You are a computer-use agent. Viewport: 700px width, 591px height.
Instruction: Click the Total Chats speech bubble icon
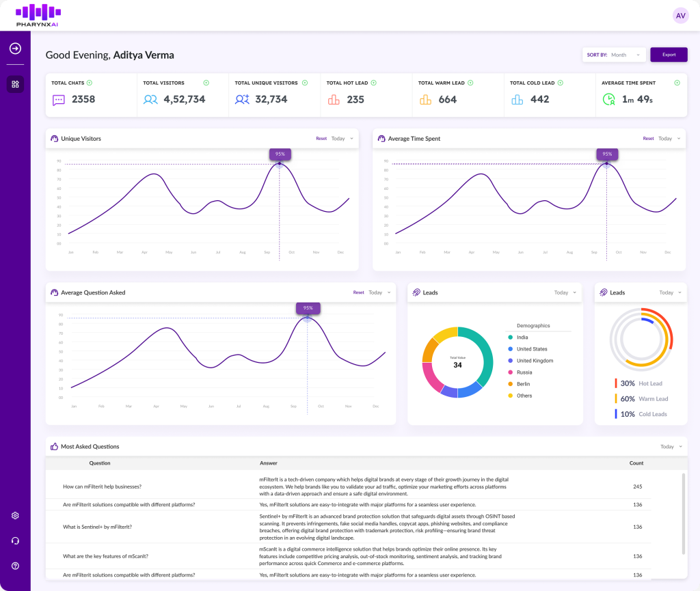[x=59, y=100]
